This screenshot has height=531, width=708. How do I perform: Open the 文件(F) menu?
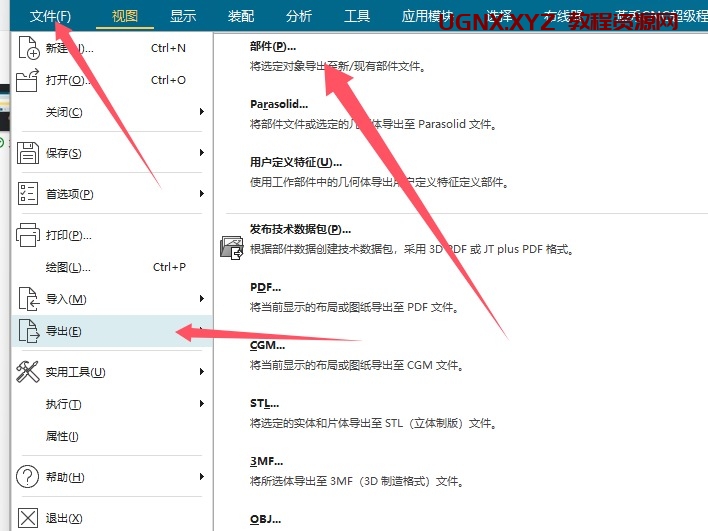coord(51,16)
